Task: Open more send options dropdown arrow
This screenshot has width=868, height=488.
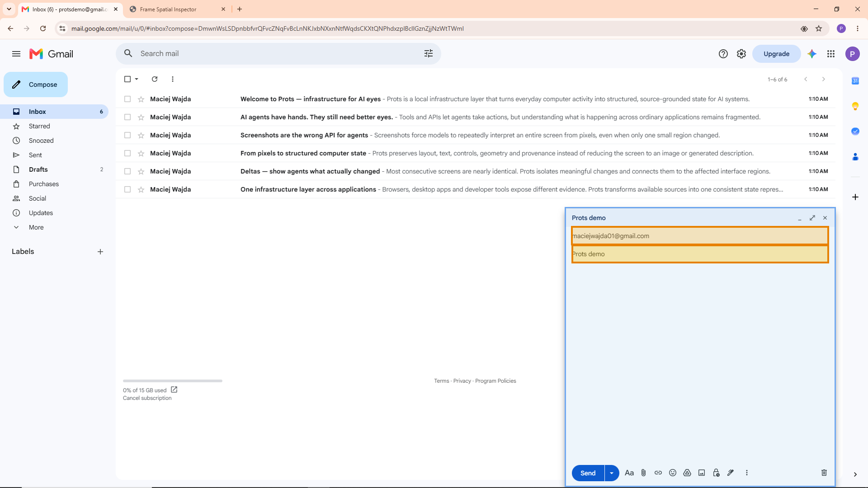Action: point(612,473)
